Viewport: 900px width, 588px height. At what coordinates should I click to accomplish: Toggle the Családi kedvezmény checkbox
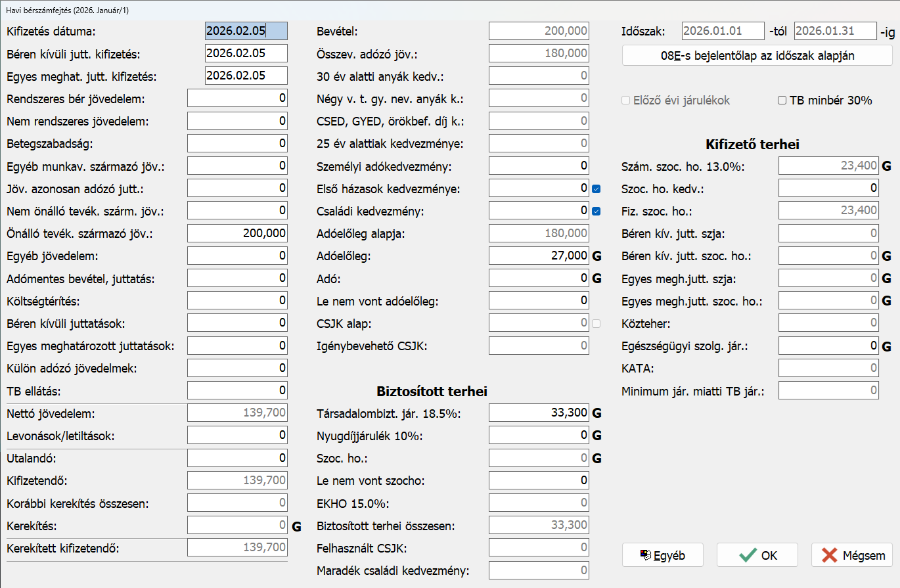click(596, 212)
